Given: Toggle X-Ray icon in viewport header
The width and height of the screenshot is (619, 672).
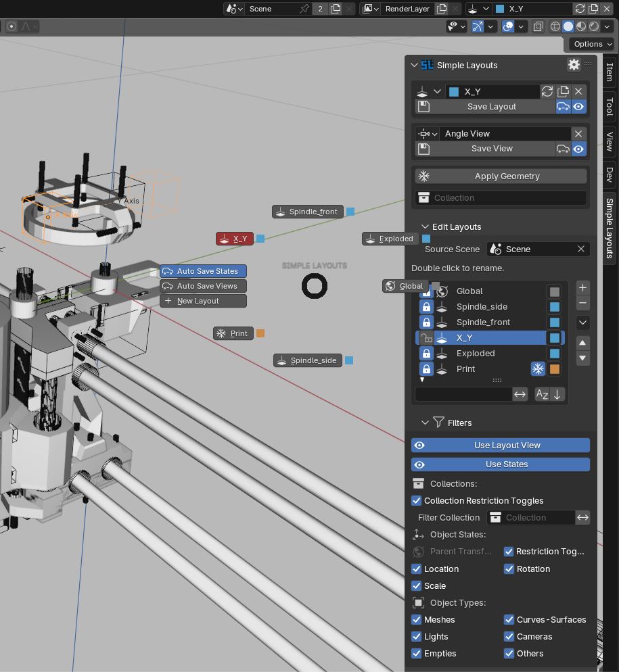Looking at the screenshot, I should [x=538, y=26].
